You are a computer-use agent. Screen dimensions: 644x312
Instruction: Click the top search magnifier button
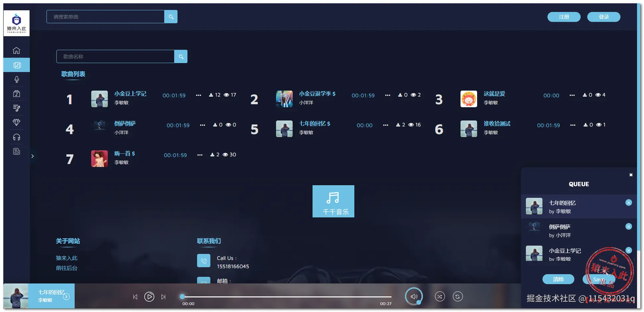[171, 17]
